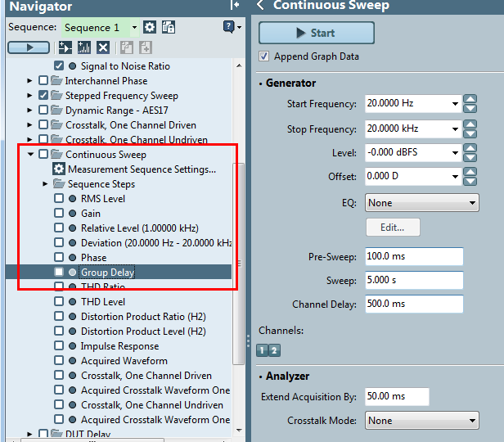Open the Level units dropdown
This screenshot has height=442, width=504.
click(455, 153)
